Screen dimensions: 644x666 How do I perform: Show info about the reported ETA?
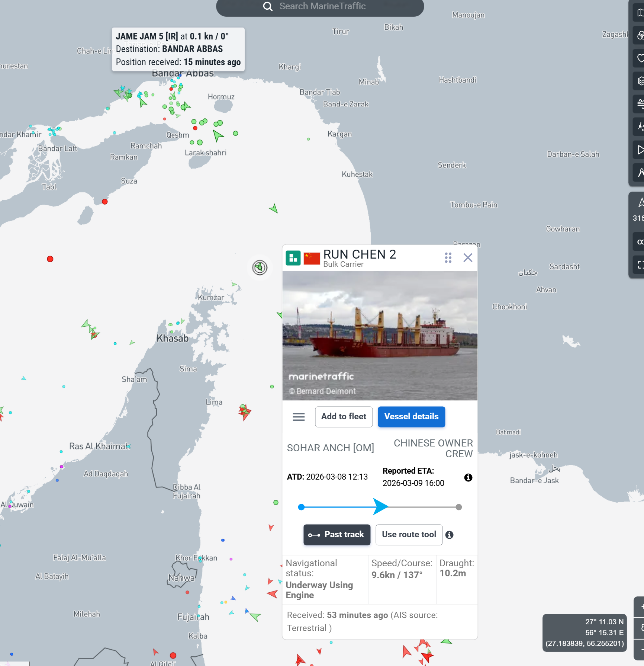pos(468,477)
